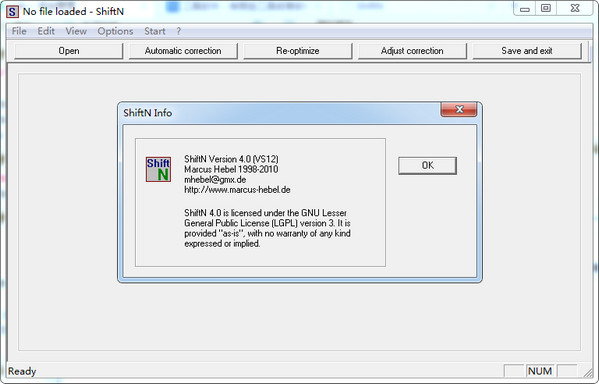599x384 pixels.
Task: Open the ? help menu
Action: [x=178, y=31]
